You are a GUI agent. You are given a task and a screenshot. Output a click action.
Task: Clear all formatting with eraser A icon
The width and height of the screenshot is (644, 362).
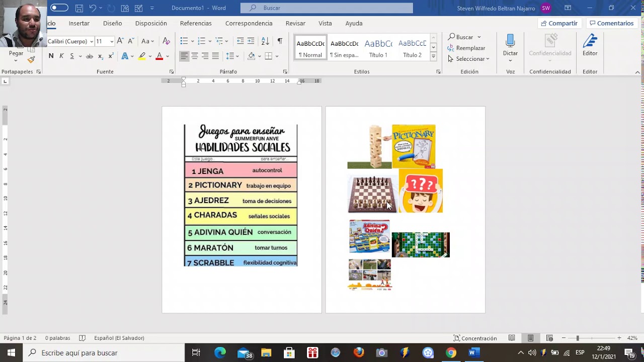[x=166, y=41]
